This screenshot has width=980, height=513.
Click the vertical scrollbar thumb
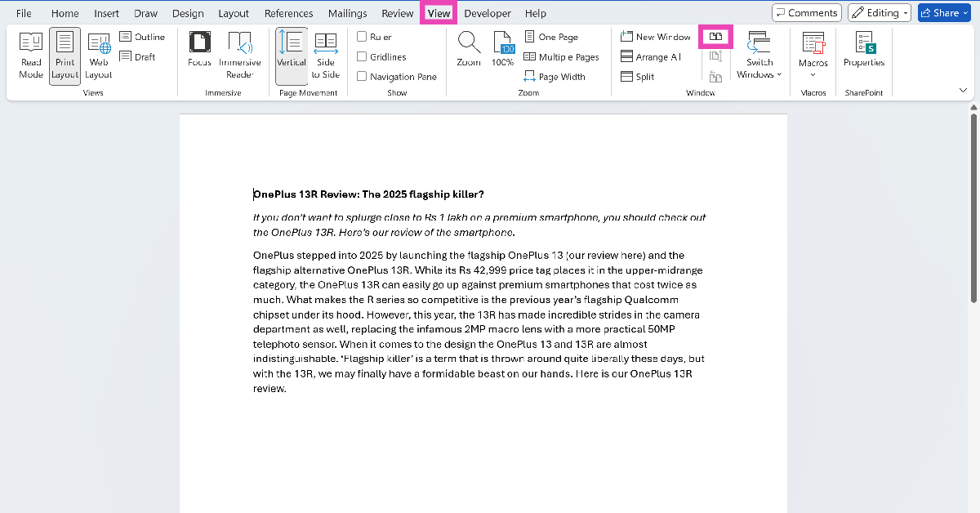[973, 208]
